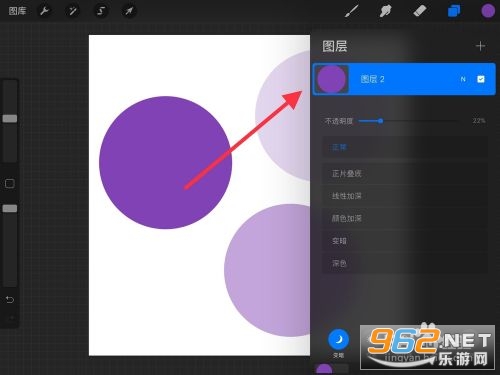Click the undo arrow on sidebar
500x375 pixels.
point(10,300)
